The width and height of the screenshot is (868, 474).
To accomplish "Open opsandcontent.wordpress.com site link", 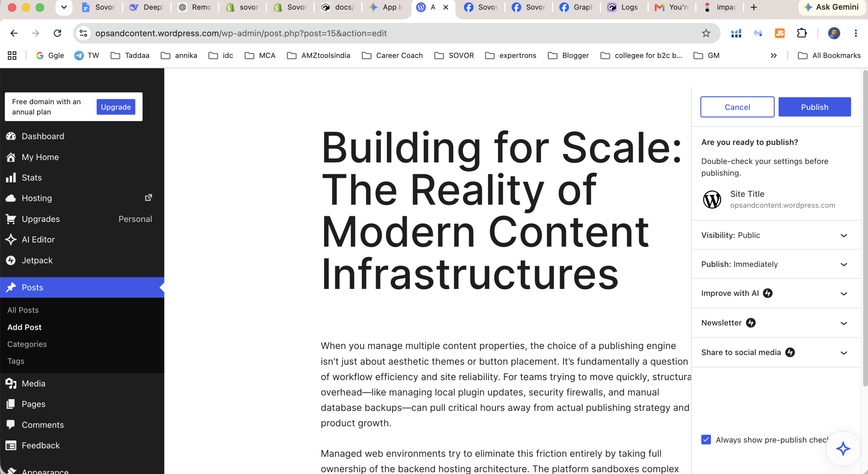I will click(783, 205).
